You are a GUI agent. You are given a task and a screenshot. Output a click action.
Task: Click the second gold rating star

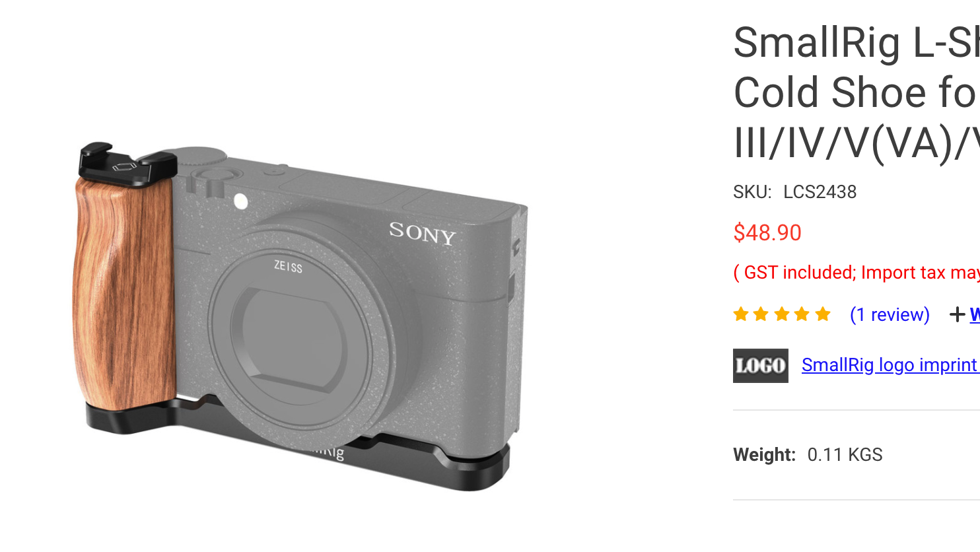(761, 314)
